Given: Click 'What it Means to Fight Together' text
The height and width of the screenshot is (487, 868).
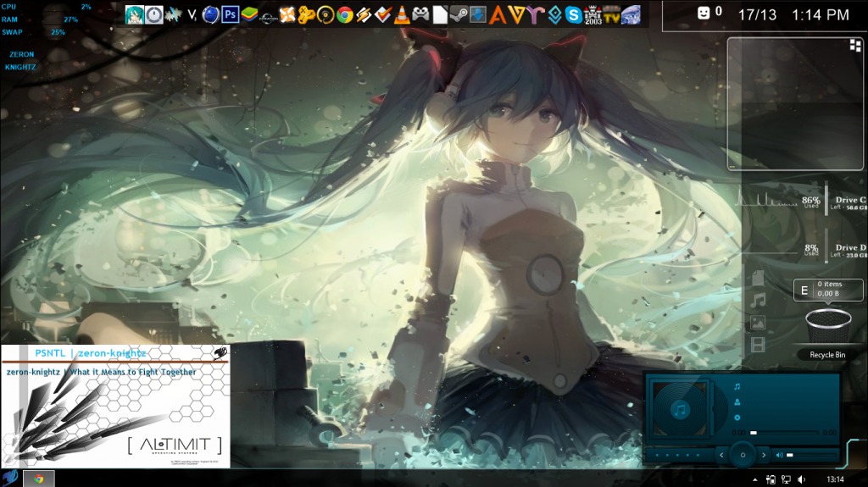Looking at the screenshot, I should click(x=133, y=372).
